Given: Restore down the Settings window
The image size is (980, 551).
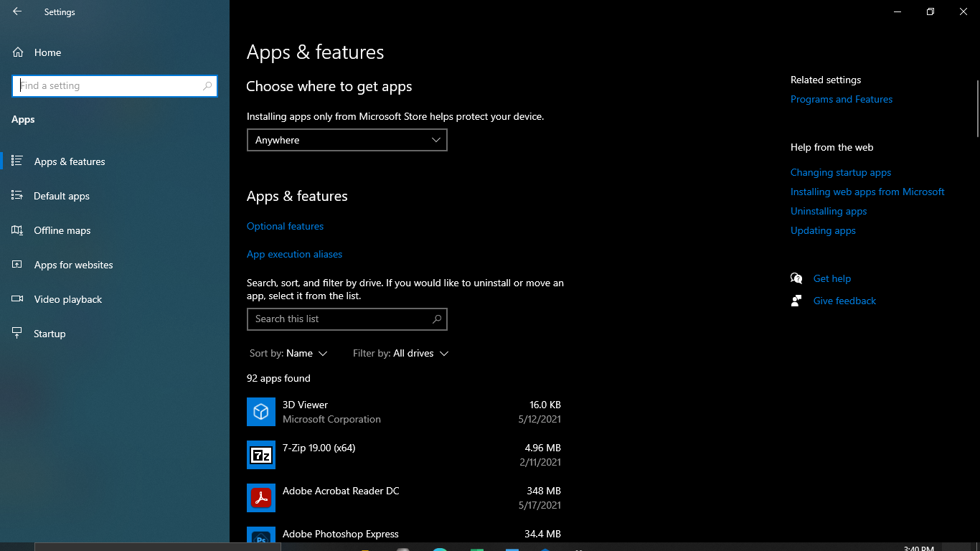Looking at the screenshot, I should [x=930, y=11].
